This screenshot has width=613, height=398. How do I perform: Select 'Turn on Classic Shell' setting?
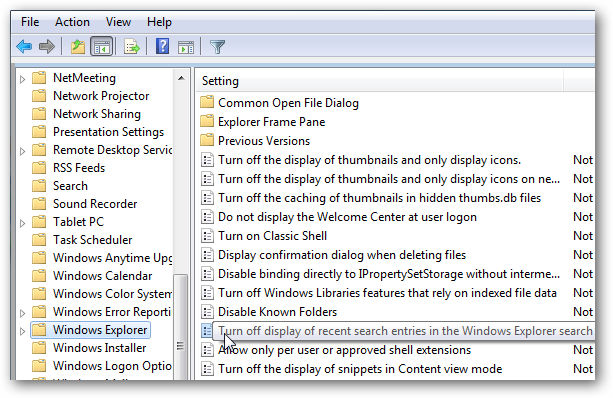pos(272,236)
